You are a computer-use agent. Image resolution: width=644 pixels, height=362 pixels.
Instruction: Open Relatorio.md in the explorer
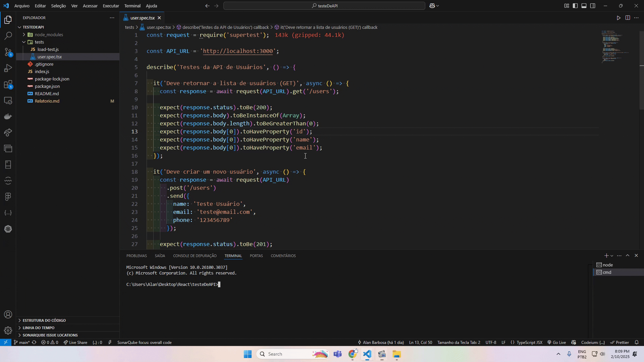(47, 101)
